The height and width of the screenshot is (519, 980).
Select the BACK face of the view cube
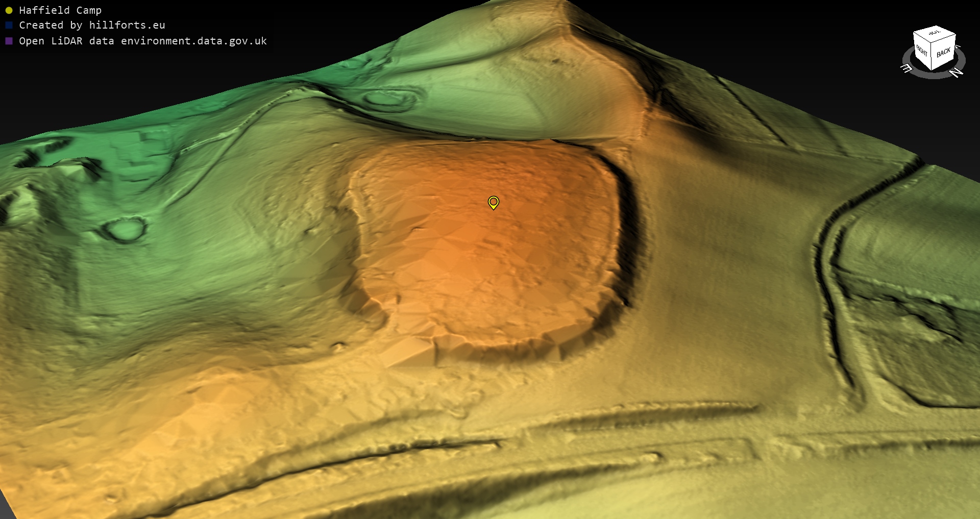tap(943, 52)
